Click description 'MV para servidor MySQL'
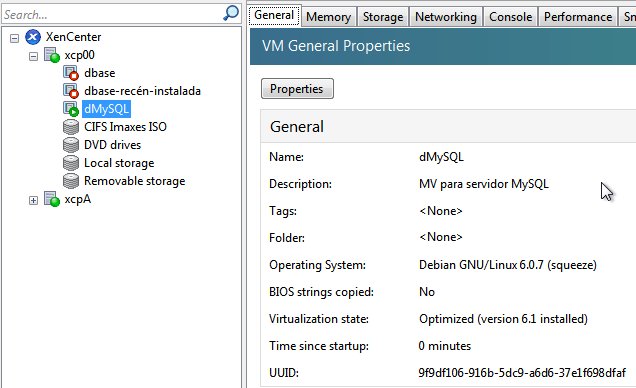The image size is (636, 388). pyautogui.click(x=484, y=184)
